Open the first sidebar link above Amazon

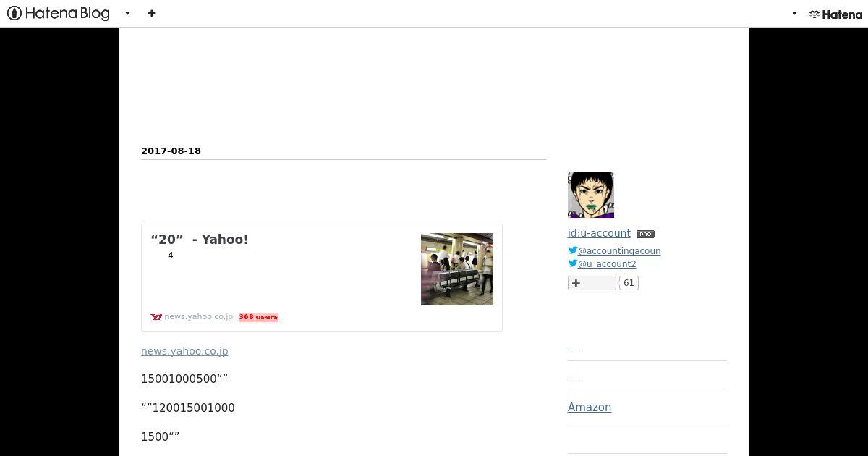point(574,348)
